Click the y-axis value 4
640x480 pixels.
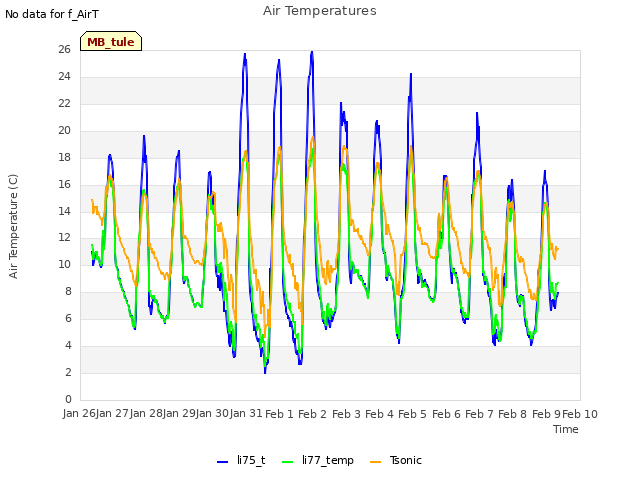tap(68, 346)
